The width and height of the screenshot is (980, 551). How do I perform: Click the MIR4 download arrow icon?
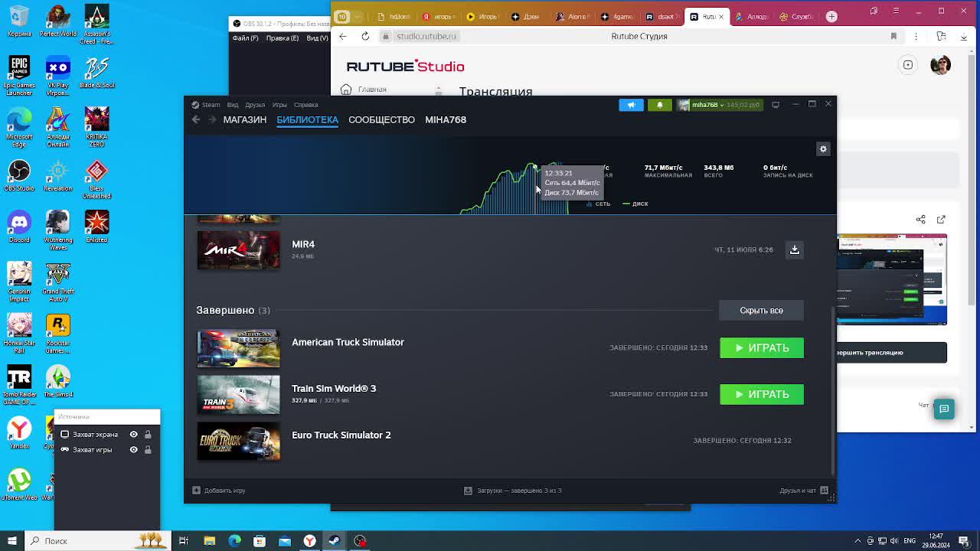click(x=794, y=249)
